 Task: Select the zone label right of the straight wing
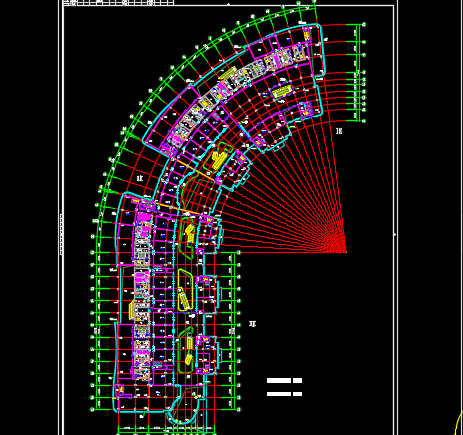pyautogui.click(x=253, y=324)
